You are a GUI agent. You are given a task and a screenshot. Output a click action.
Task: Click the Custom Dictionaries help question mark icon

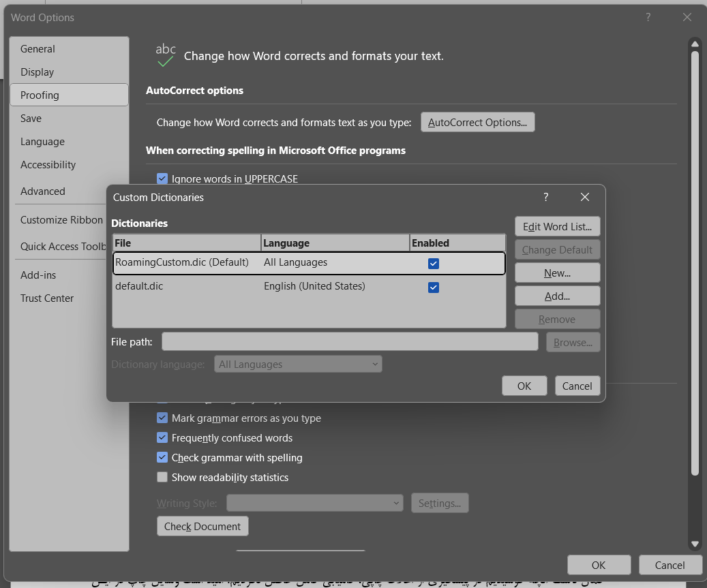tap(545, 197)
